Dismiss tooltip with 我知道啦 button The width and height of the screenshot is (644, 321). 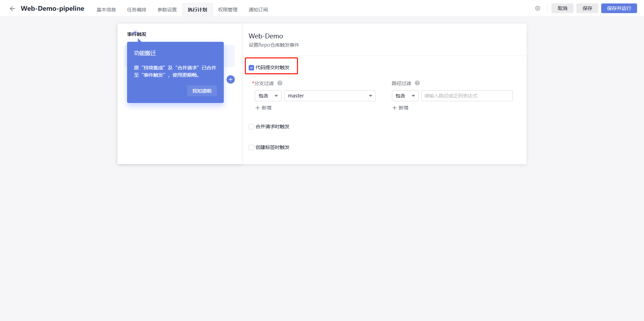coord(202,91)
